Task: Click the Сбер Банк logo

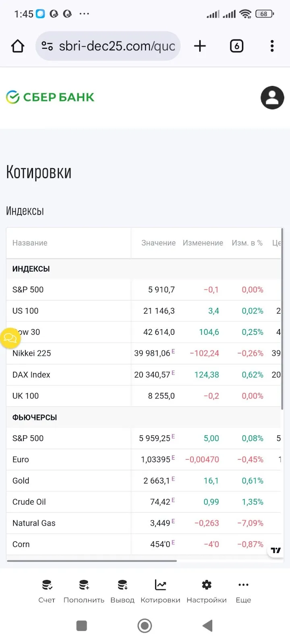Action: tap(50, 97)
